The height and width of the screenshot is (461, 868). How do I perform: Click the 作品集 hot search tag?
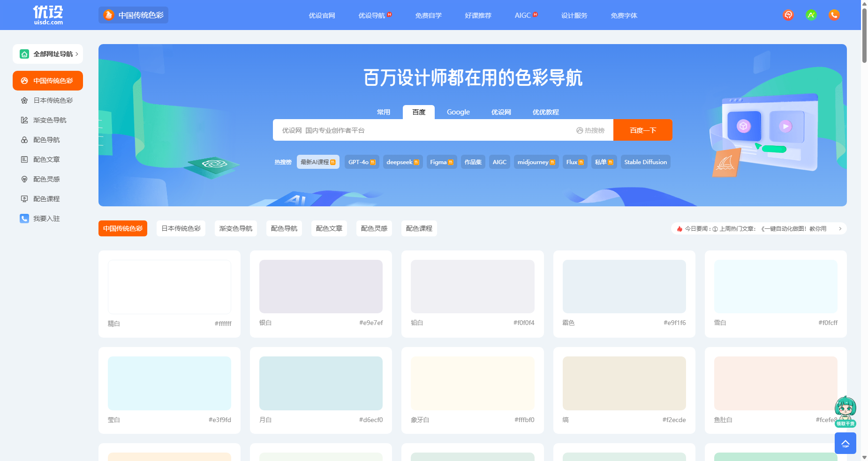pos(473,162)
